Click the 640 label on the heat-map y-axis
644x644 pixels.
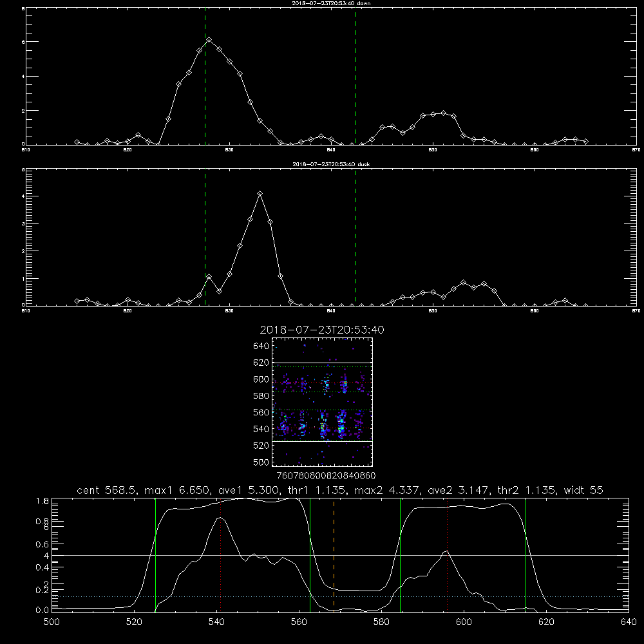pyautogui.click(x=261, y=346)
